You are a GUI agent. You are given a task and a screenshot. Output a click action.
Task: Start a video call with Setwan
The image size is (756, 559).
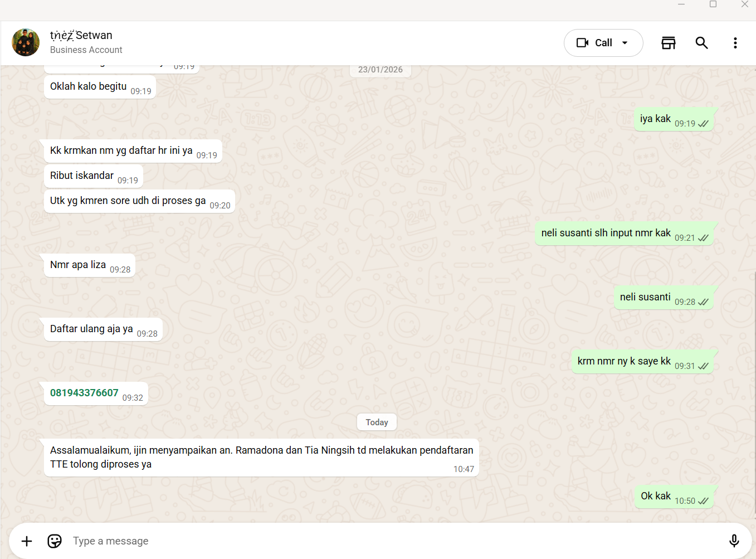[x=593, y=43]
